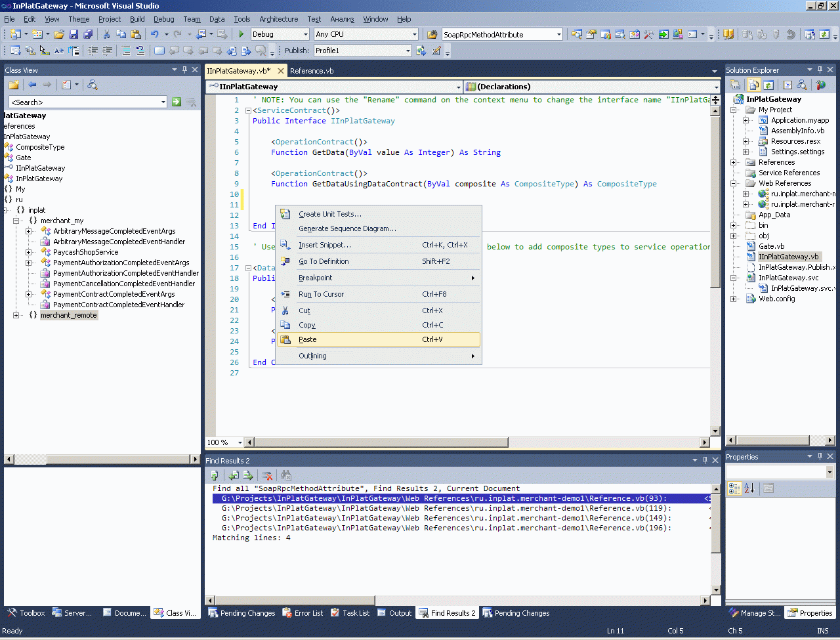The height and width of the screenshot is (640, 840).
Task: Collapse the Interface outlining box on line 3
Action: [x=248, y=110]
